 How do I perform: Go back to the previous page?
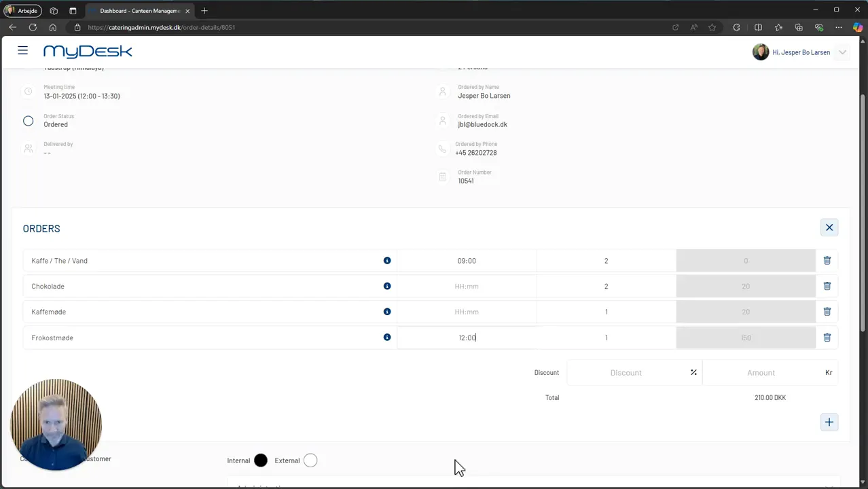[x=12, y=27]
